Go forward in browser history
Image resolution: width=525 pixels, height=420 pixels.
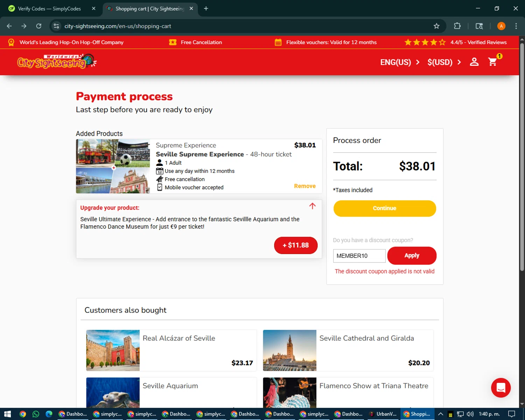pos(24,26)
